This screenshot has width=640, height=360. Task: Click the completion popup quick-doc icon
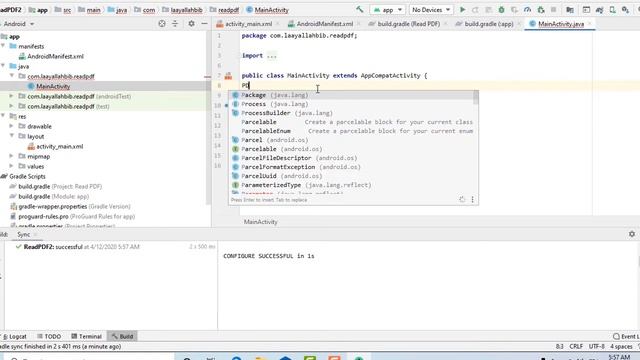(462, 199)
